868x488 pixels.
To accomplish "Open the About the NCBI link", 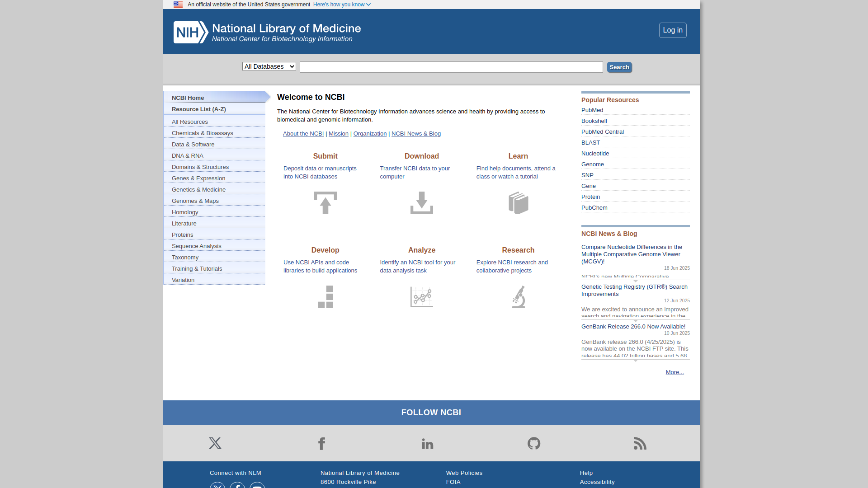I will pos(303,134).
